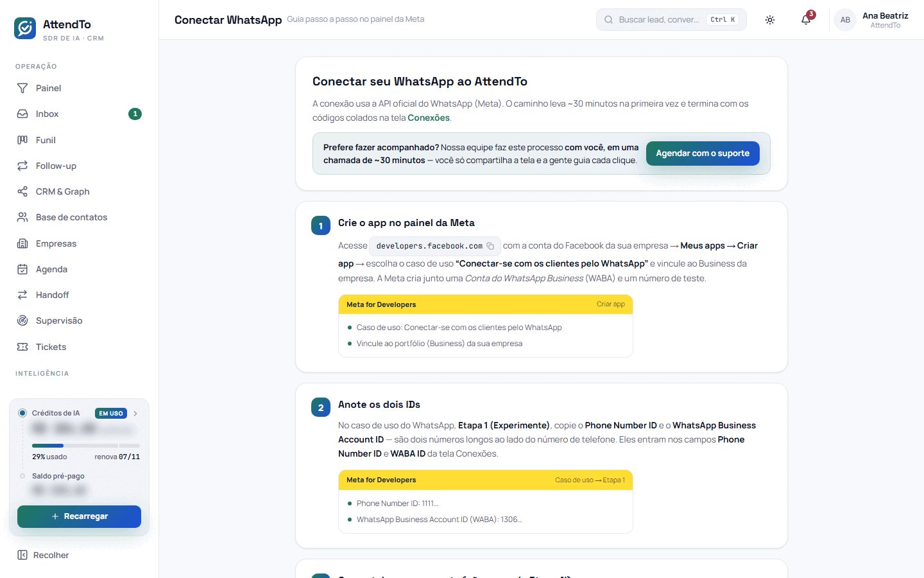Click "Caso de uso → Etapa 1" label

click(x=590, y=480)
